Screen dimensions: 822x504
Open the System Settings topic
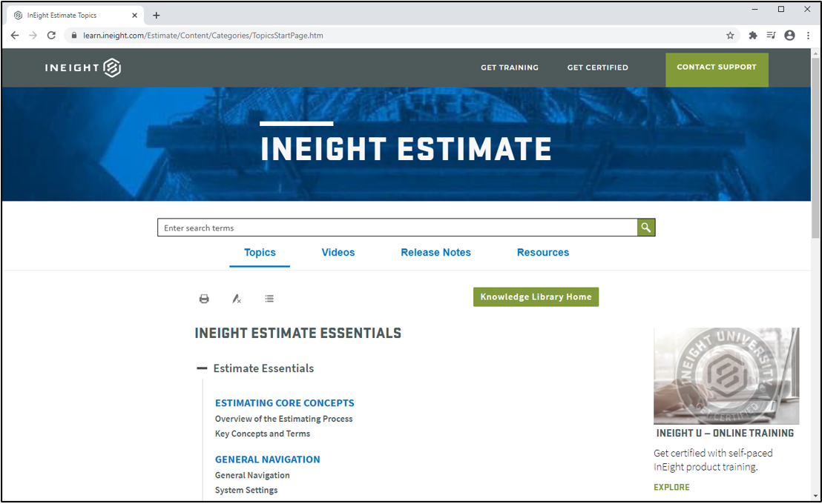click(x=246, y=490)
